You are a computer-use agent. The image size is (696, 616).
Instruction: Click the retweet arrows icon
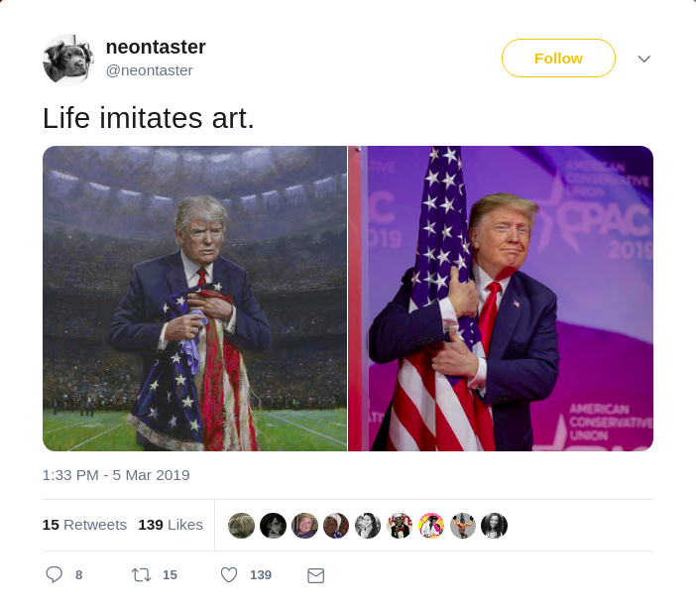142,575
